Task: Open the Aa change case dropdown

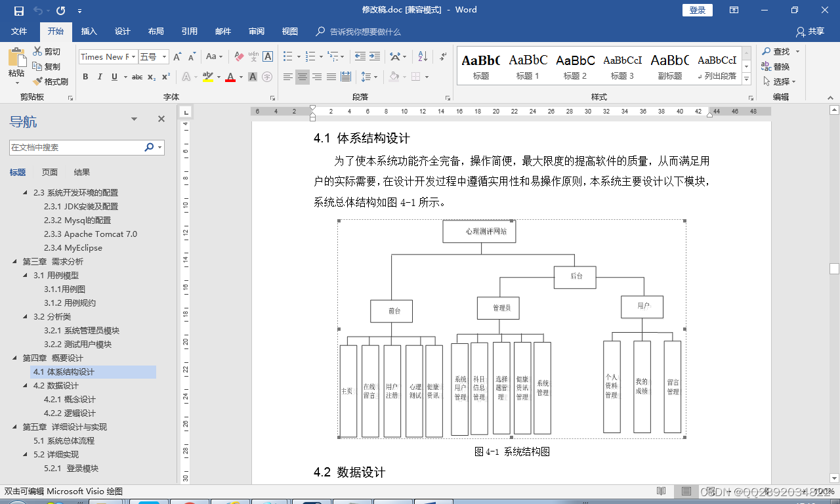Action: click(x=215, y=56)
